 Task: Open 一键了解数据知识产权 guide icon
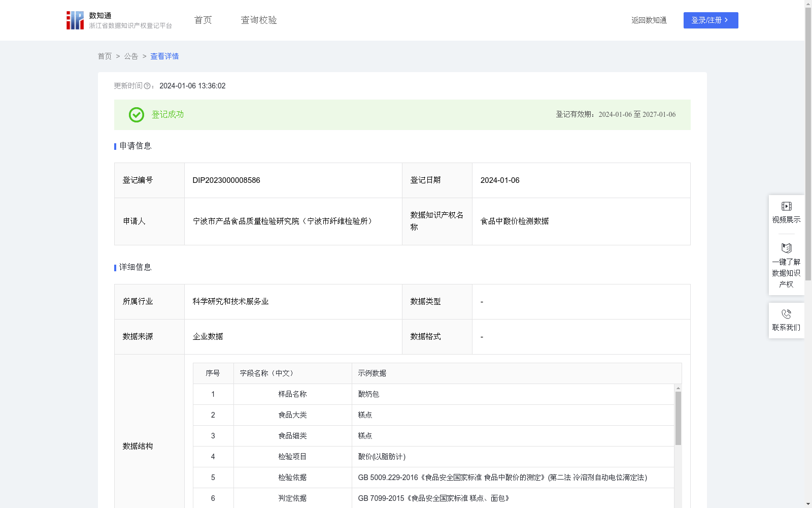tap(786, 248)
